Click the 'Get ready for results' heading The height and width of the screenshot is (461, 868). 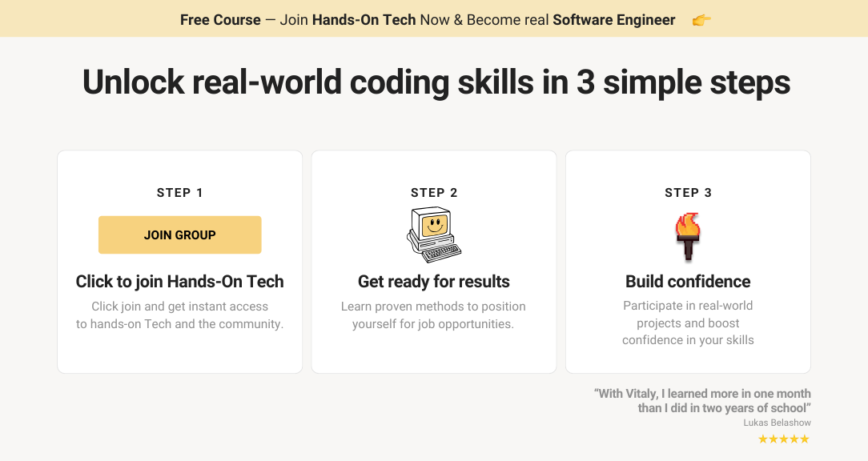point(434,282)
